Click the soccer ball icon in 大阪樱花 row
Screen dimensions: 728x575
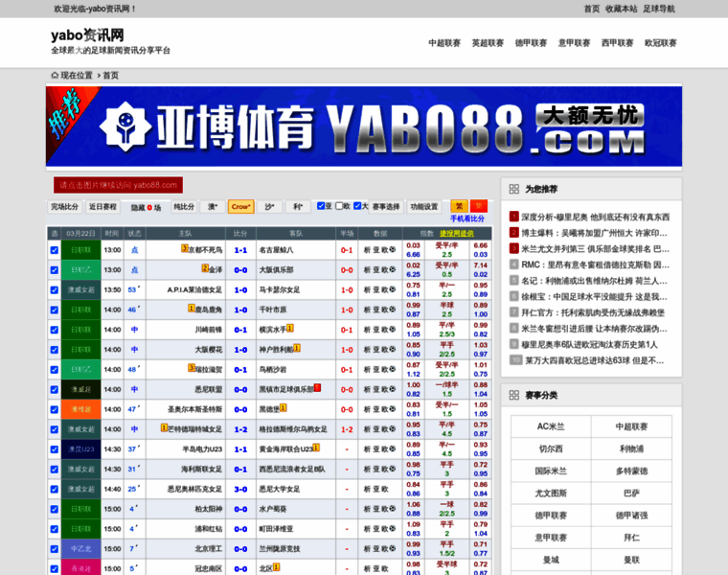pos(393,350)
